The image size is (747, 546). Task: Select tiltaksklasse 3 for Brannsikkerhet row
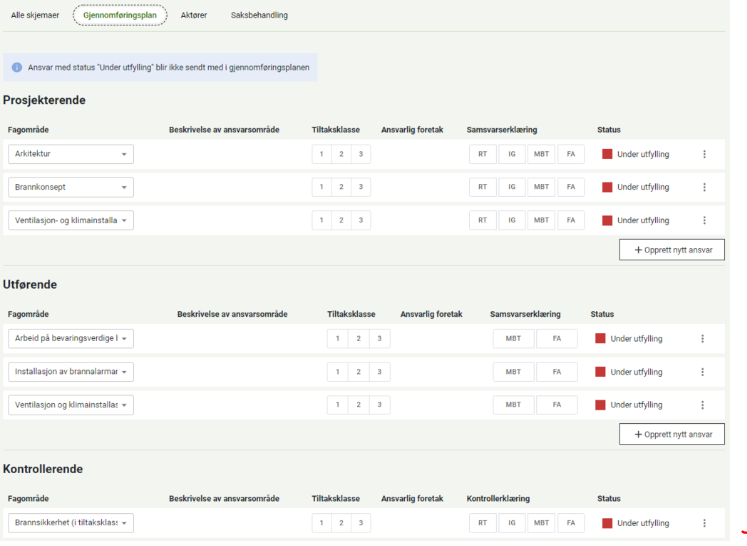[360, 523]
